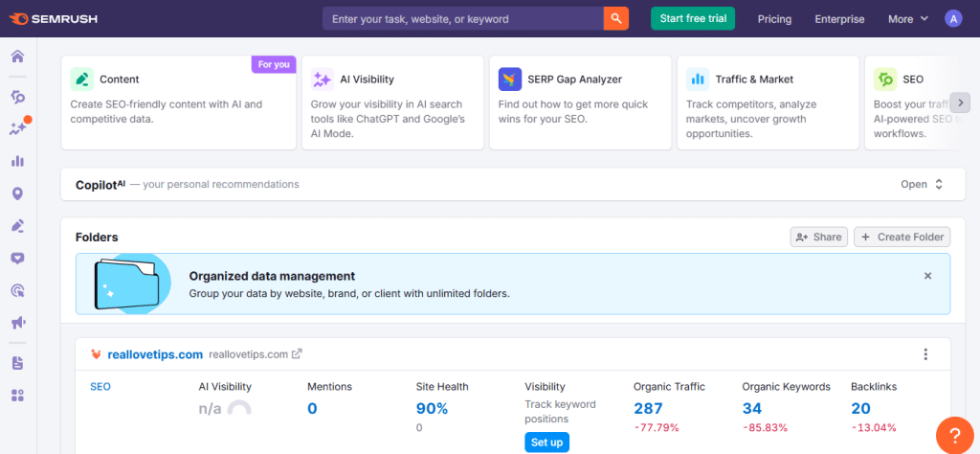
Task: Open the Semrush logo home link
Action: pos(54,19)
